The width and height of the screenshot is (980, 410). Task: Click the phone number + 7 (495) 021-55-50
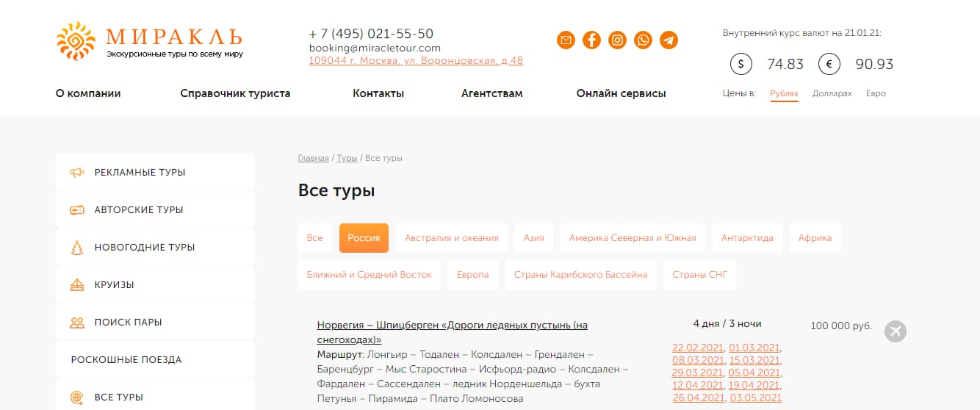pos(371,34)
